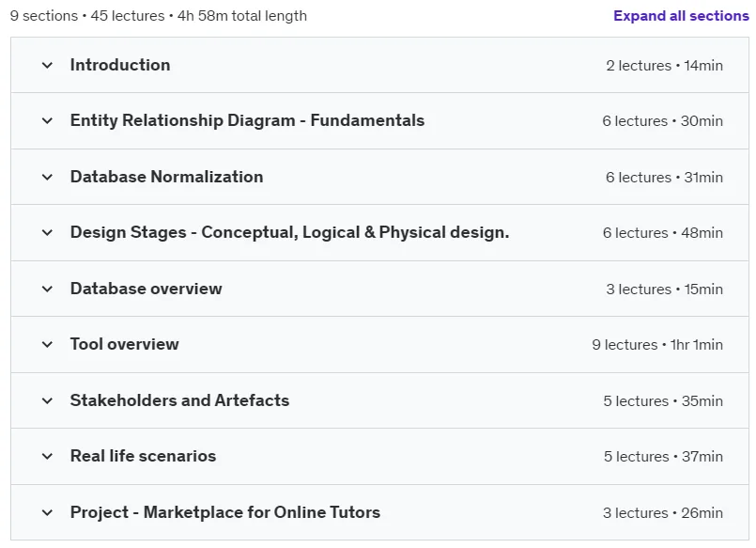
Task: Expand the Introduction section chevron
Action: tap(47, 65)
